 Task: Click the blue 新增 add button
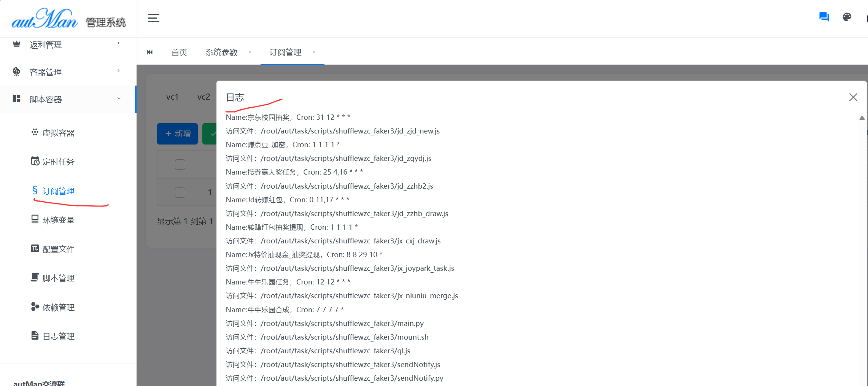(177, 134)
